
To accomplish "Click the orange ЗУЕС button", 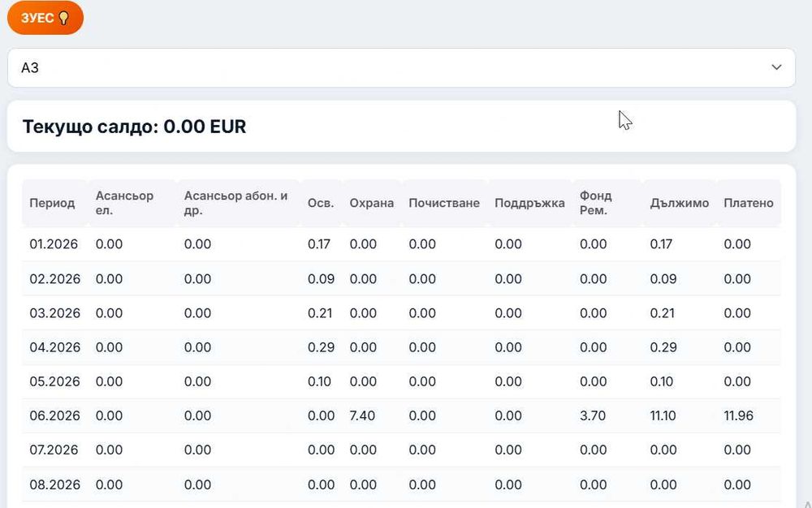I will (x=45, y=18).
